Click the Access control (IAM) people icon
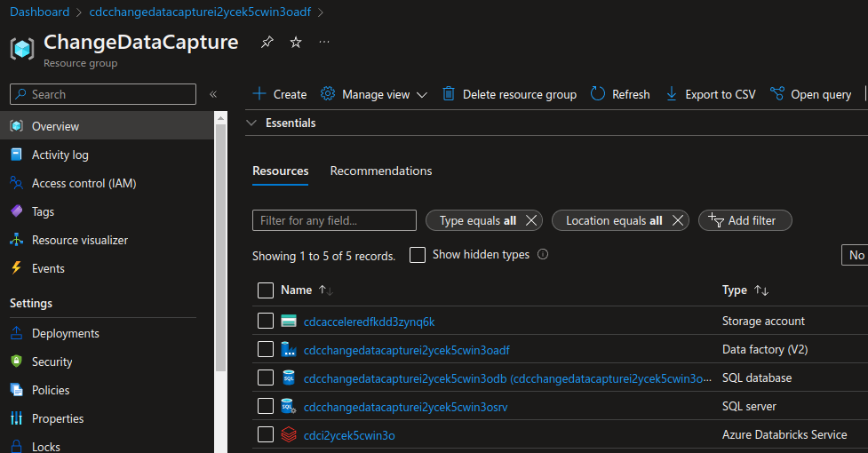Image resolution: width=868 pixels, height=453 pixels. coord(17,182)
